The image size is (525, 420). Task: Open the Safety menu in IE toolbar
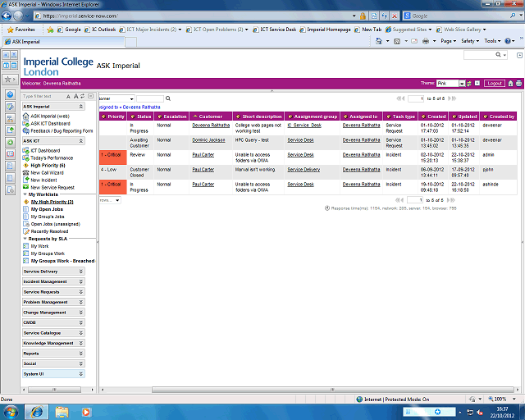(470, 41)
